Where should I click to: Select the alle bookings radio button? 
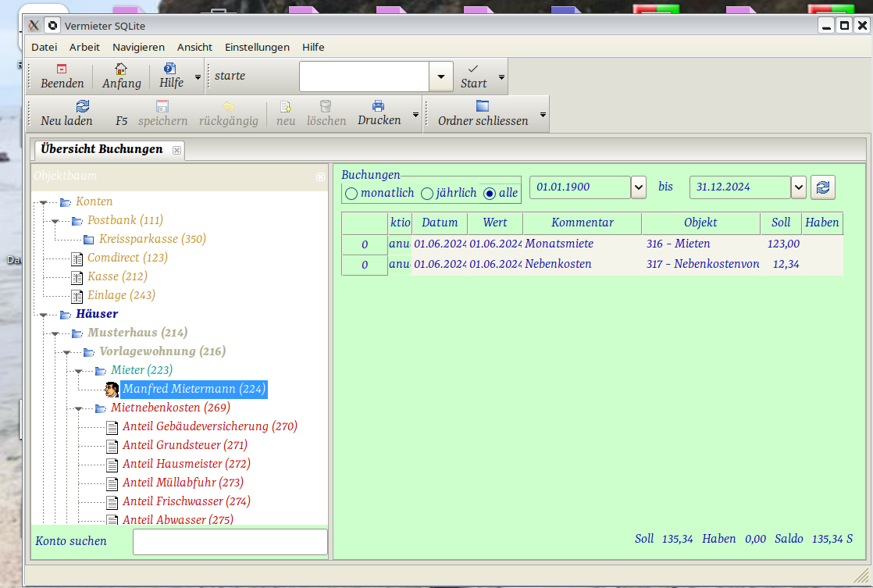pos(490,193)
